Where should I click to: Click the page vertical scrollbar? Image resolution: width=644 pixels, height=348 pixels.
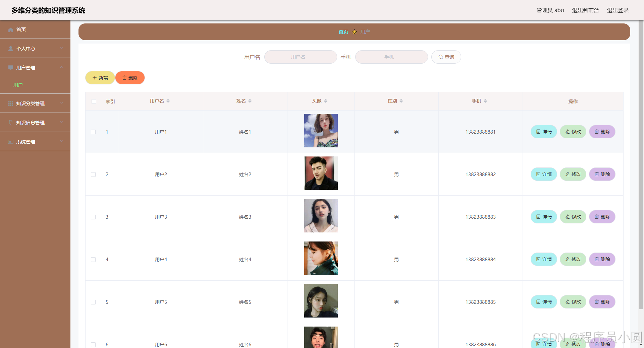641,164
